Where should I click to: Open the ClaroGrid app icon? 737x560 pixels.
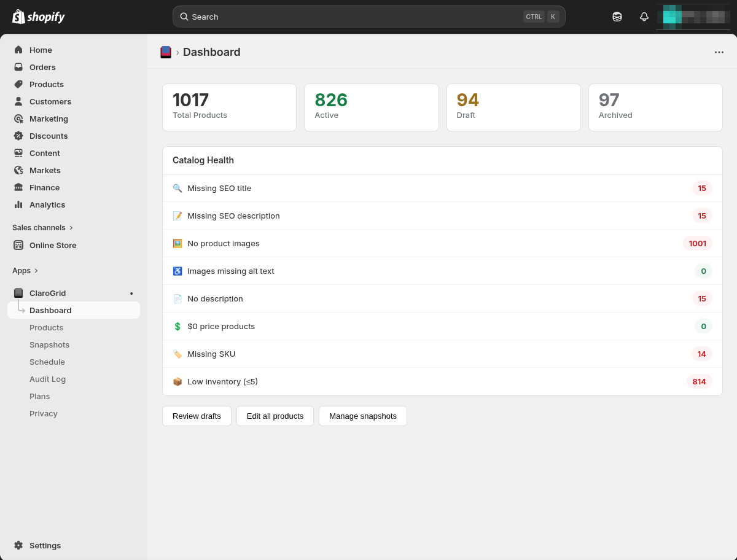point(19,293)
